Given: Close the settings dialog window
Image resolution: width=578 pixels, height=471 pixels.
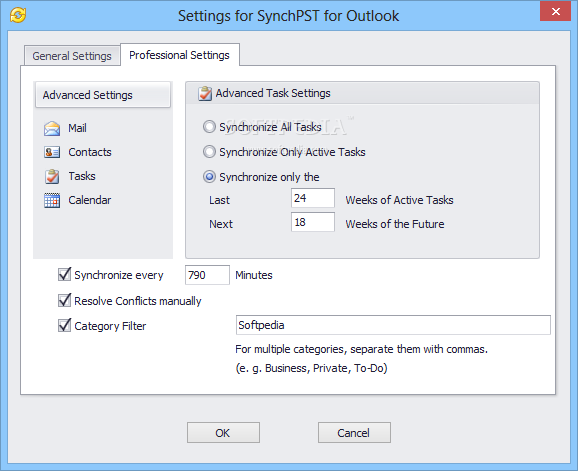Looking at the screenshot, I should pos(556,11).
